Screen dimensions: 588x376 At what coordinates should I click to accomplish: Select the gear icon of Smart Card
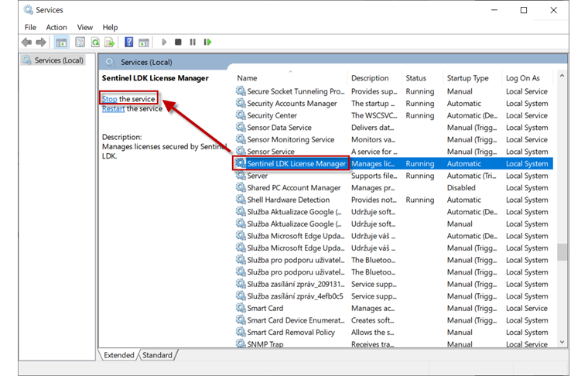241,308
